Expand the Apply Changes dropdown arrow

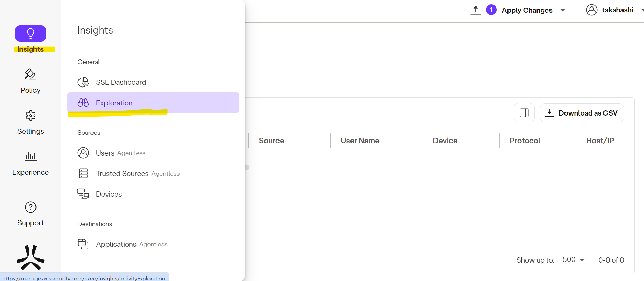563,10
